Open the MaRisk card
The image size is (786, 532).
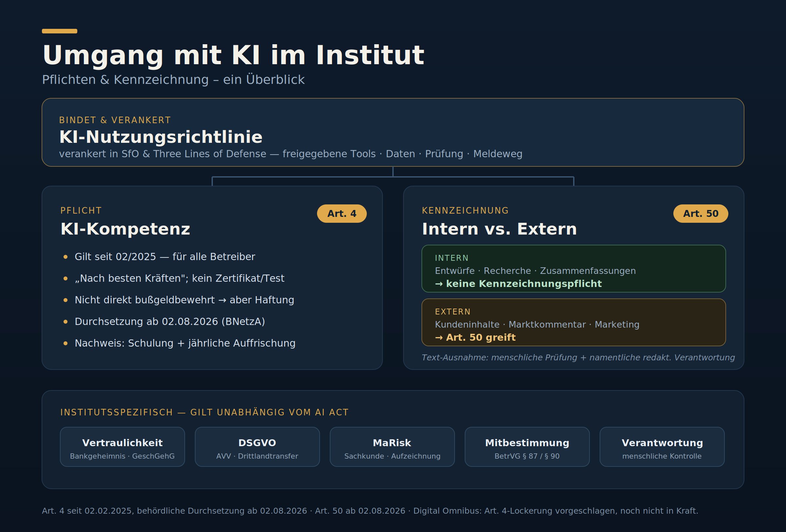392,447
